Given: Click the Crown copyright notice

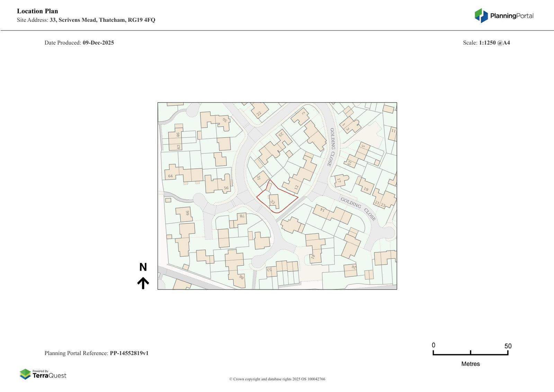Looking at the screenshot, I should (277, 379).
